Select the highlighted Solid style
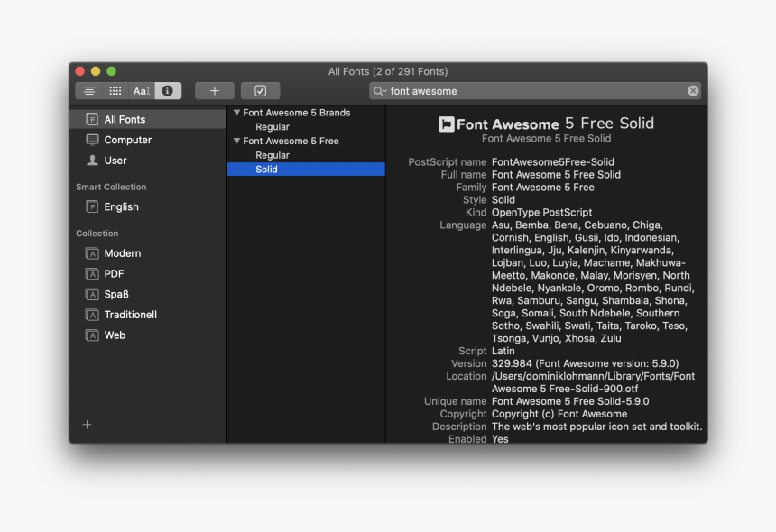776x532 pixels. pos(306,170)
